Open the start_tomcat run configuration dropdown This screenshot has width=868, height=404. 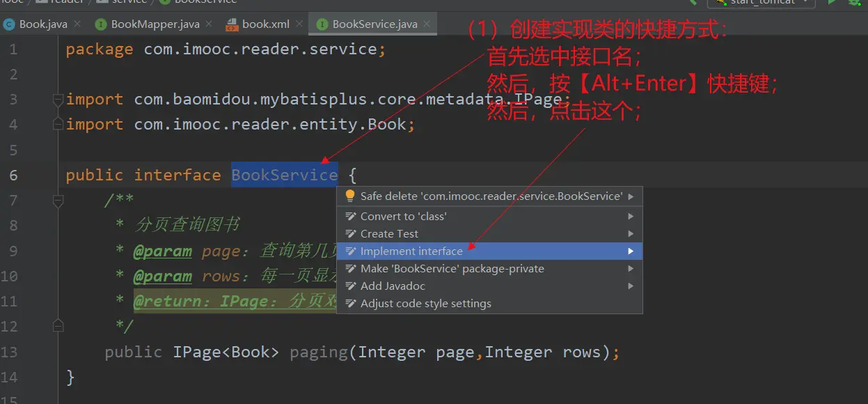[x=761, y=3]
